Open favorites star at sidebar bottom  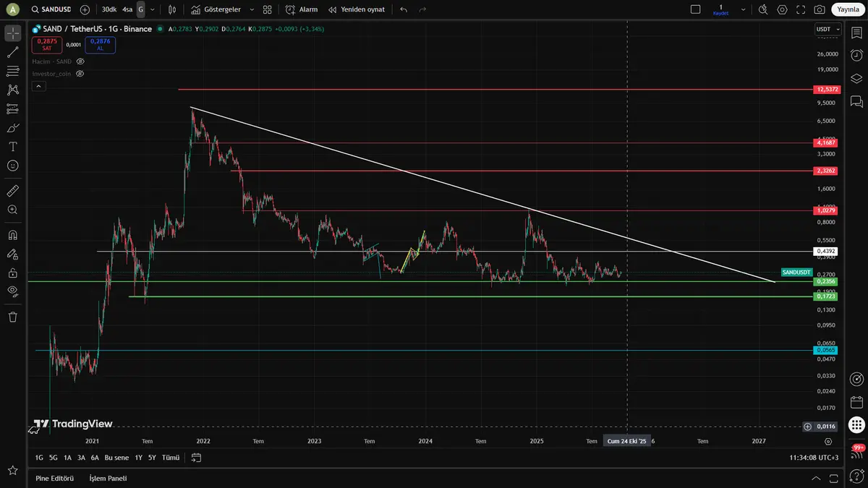pos(12,471)
